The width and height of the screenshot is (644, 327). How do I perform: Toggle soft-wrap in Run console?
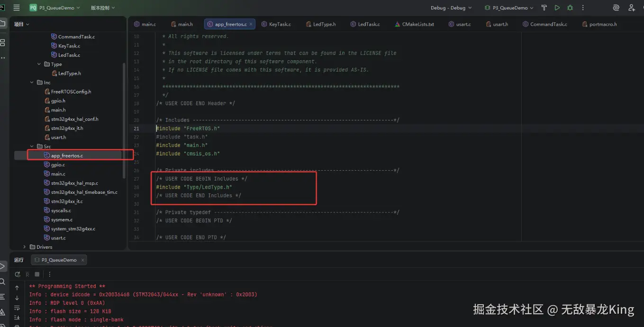pyautogui.click(x=17, y=308)
